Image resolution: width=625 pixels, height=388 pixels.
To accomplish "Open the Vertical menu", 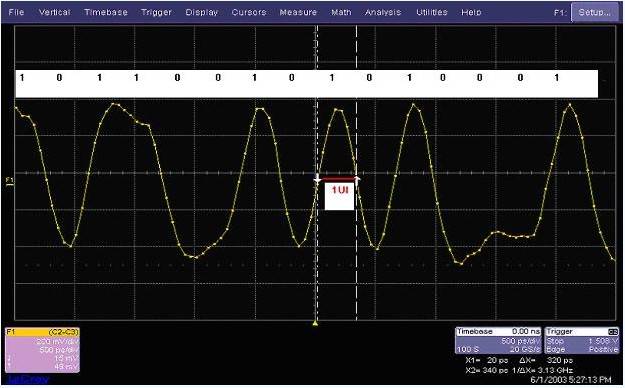I will pyautogui.click(x=55, y=12).
